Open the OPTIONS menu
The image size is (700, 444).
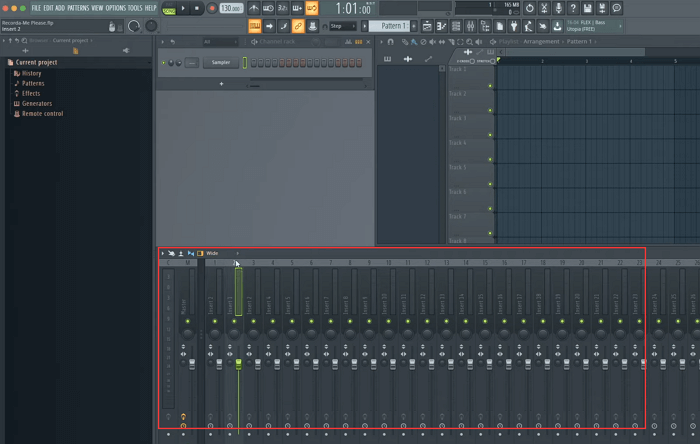(116, 8)
